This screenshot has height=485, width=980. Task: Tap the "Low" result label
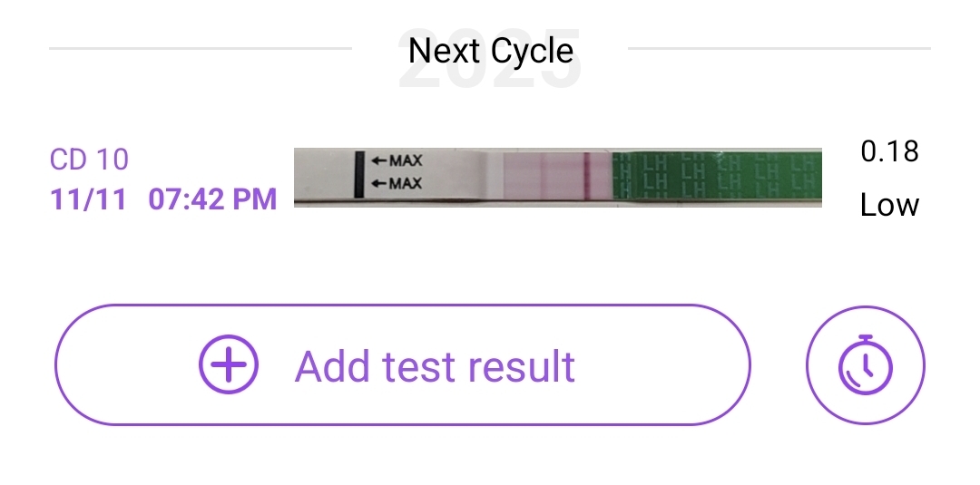click(889, 205)
